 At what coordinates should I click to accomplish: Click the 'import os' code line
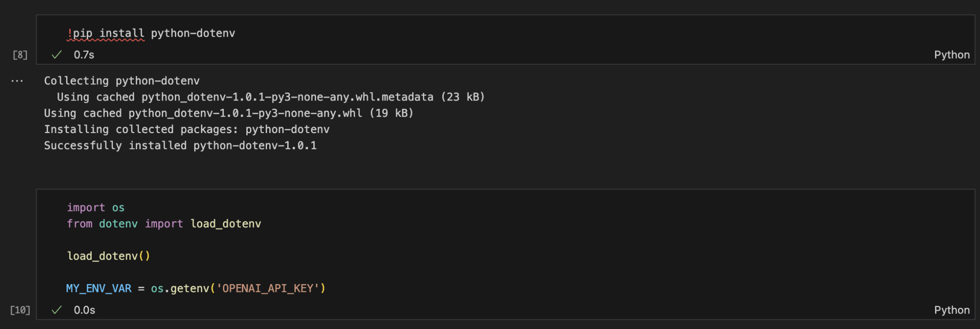(95, 208)
